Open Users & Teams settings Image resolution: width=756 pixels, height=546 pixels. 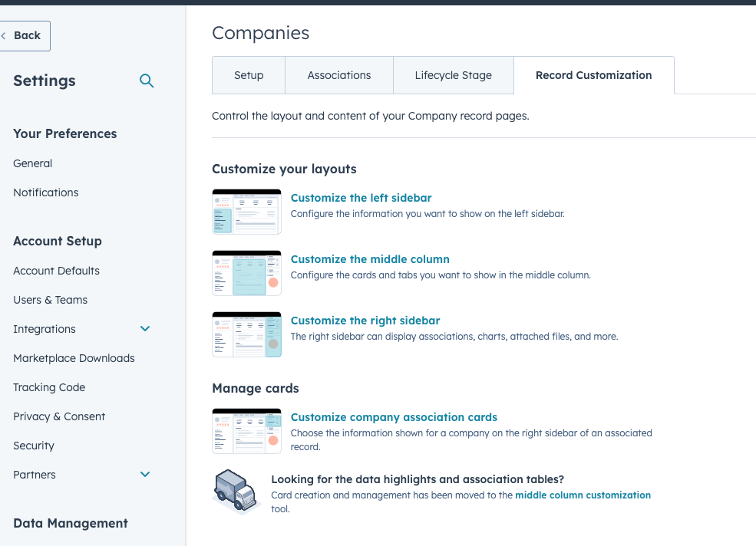tap(50, 299)
